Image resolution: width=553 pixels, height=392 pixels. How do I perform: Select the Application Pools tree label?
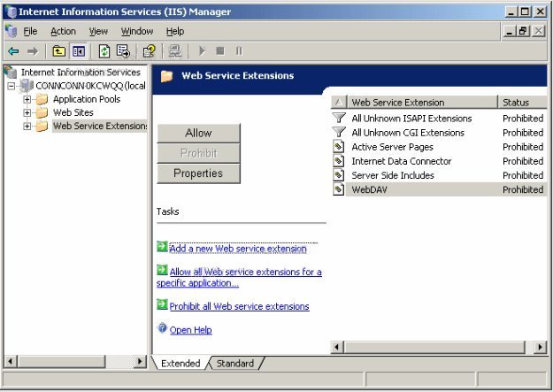tap(87, 99)
